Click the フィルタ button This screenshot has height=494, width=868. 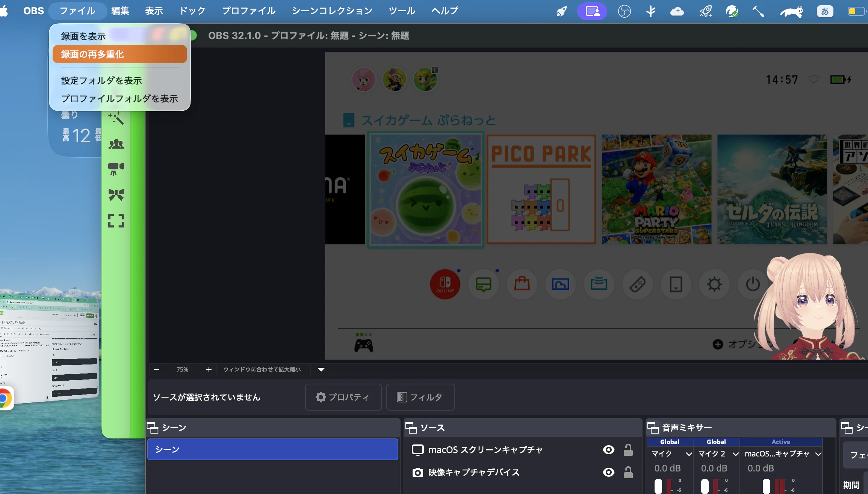(420, 397)
